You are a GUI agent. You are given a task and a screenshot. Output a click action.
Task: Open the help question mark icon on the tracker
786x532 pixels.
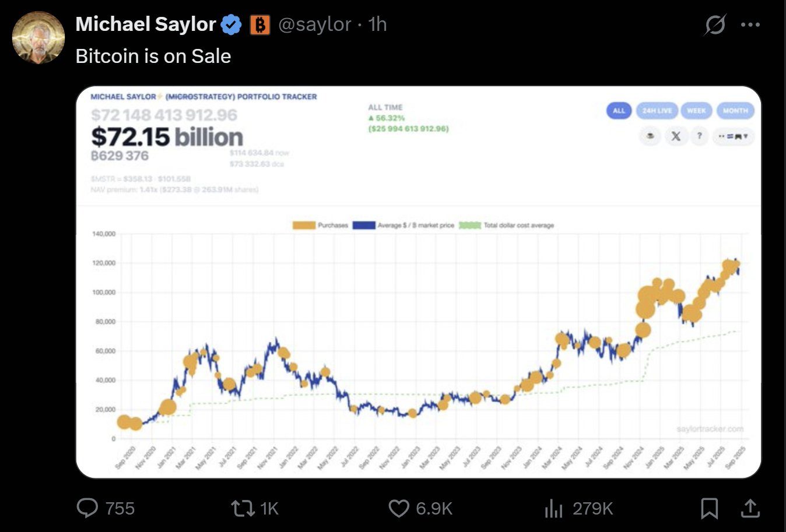pos(699,136)
